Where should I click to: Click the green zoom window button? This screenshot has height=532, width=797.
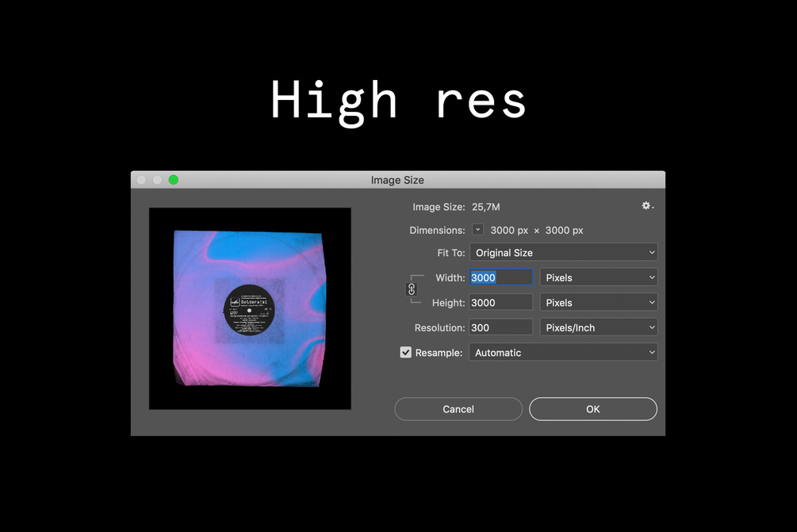click(174, 180)
